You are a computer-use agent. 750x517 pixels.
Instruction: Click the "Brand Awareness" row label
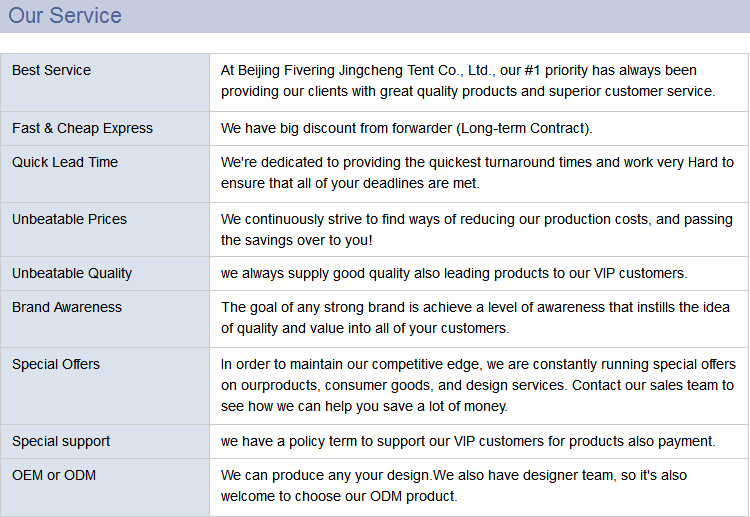[x=67, y=307]
